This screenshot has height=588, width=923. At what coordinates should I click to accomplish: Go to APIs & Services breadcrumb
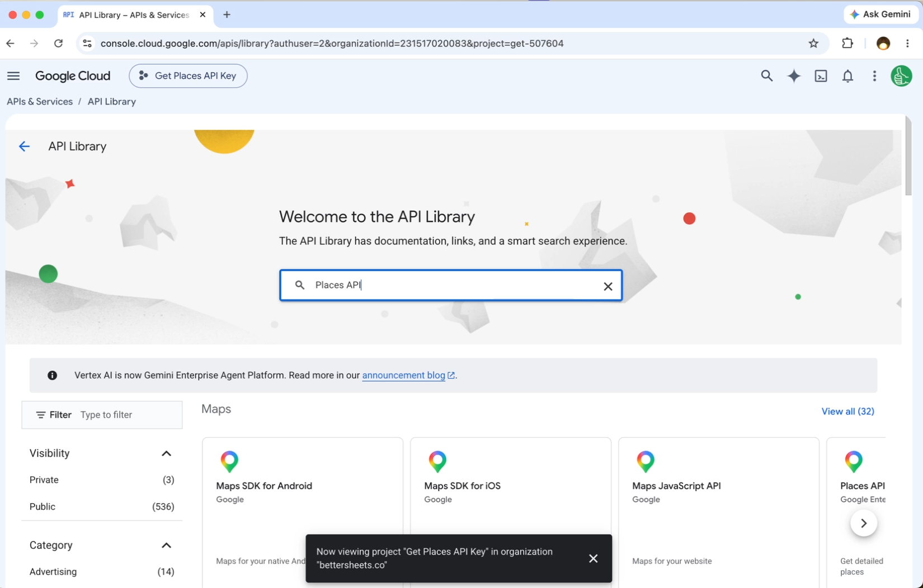pos(40,102)
